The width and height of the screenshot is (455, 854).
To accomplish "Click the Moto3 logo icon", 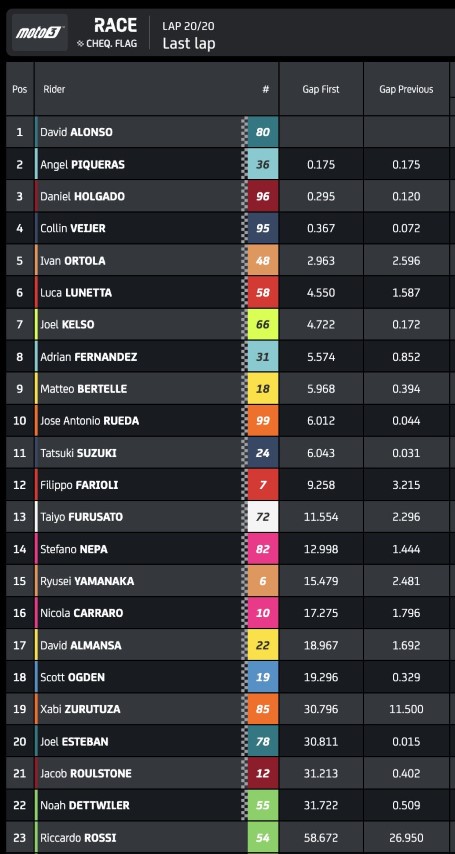I will tap(40, 33).
